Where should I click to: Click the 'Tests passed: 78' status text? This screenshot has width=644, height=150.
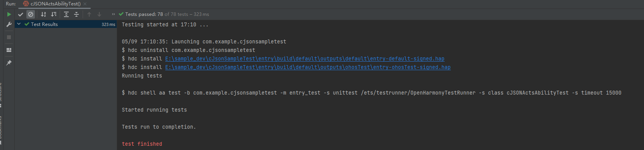point(144,14)
